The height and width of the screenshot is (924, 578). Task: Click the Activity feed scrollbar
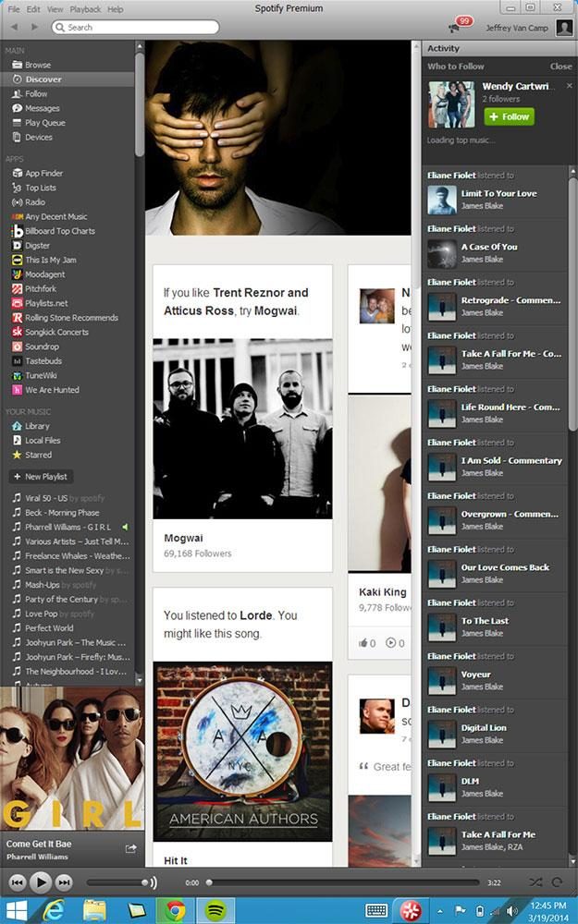coord(572,303)
